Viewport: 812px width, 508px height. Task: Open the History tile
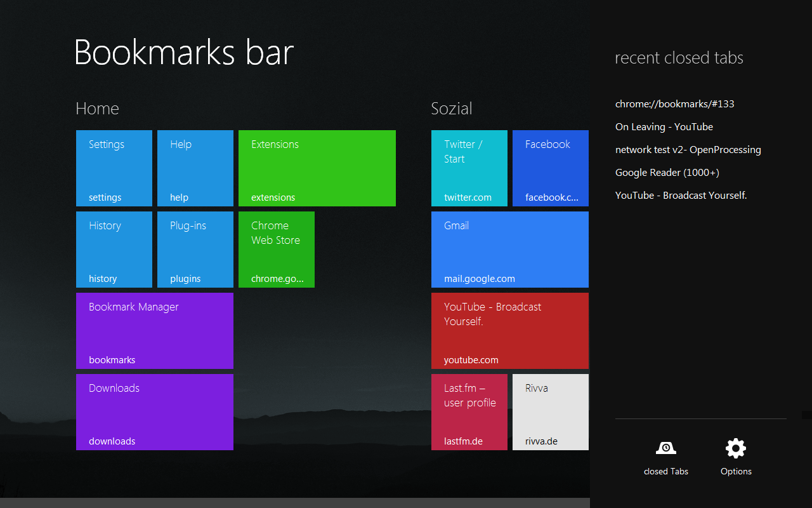(x=114, y=250)
